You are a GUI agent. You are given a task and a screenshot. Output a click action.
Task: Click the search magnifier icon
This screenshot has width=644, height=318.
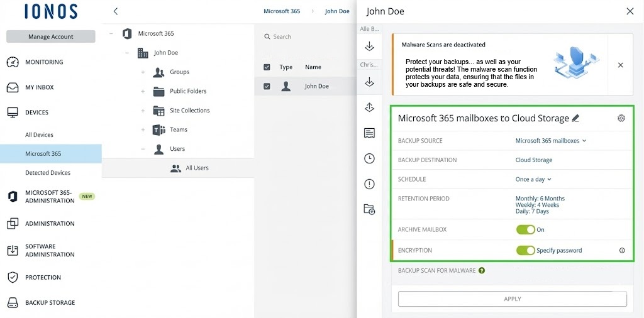point(267,37)
